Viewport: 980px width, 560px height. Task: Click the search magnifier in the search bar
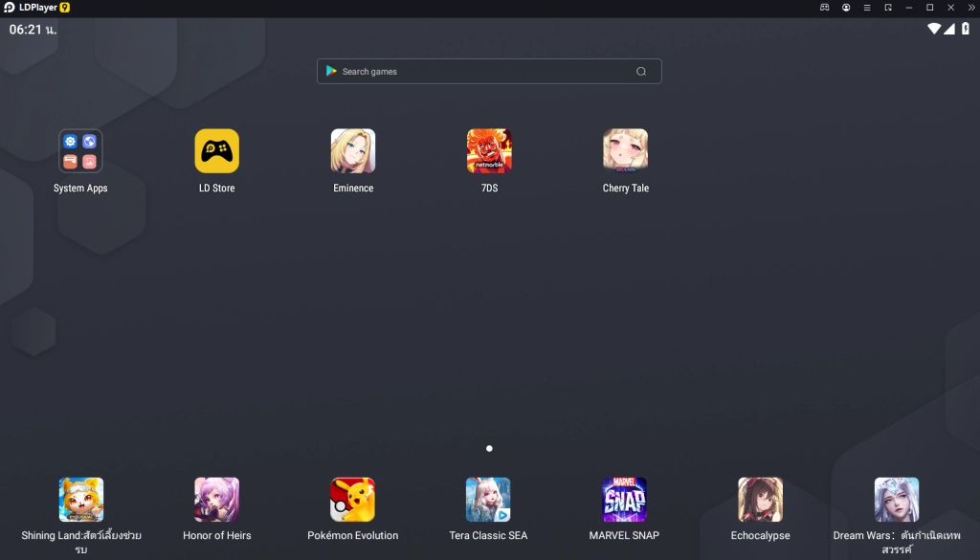[641, 71]
